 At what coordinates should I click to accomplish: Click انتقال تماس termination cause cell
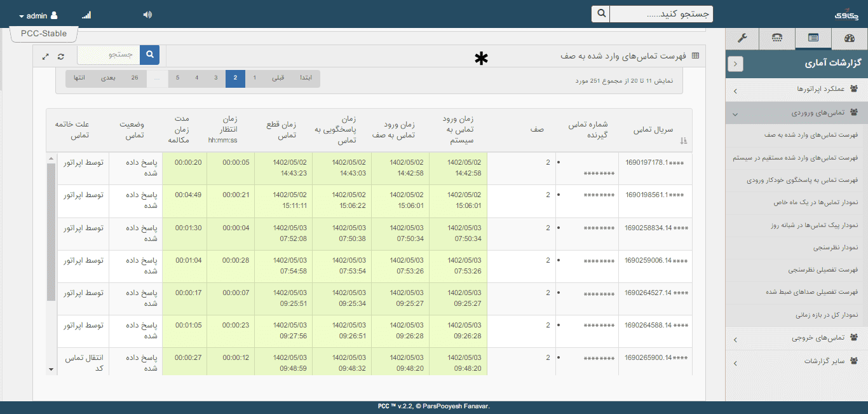coord(83,362)
